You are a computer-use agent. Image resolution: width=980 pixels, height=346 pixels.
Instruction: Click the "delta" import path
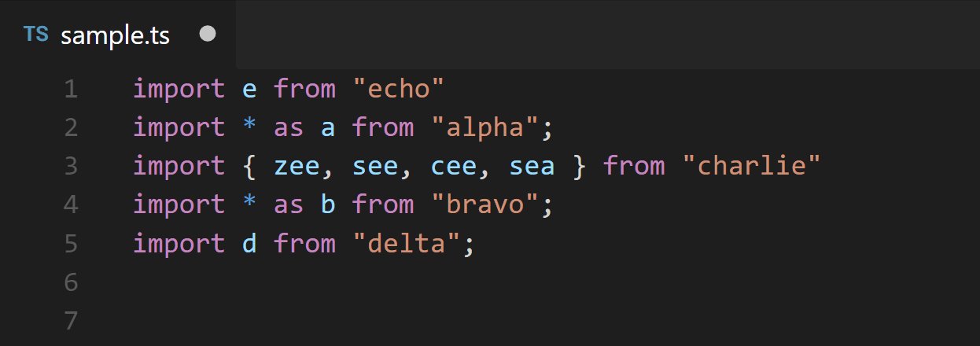(x=406, y=244)
